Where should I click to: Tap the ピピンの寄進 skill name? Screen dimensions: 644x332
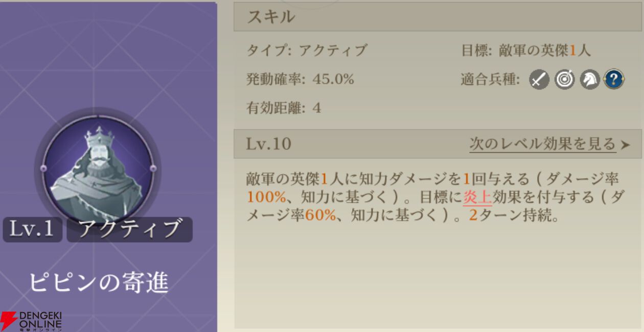(98, 282)
